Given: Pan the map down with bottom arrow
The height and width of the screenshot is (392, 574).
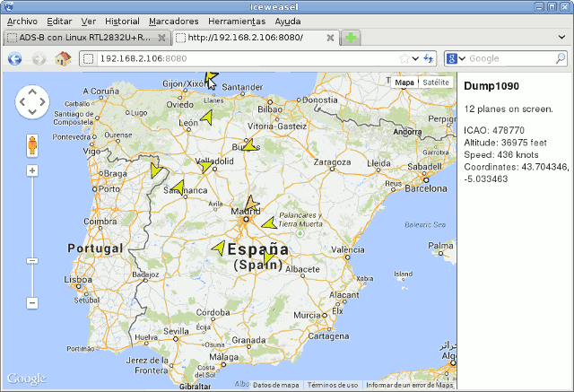Looking at the screenshot, I should (x=32, y=111).
